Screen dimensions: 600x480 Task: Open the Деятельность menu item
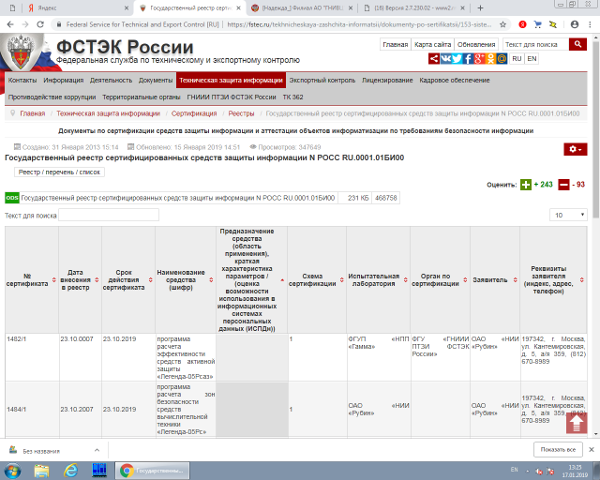coord(111,80)
